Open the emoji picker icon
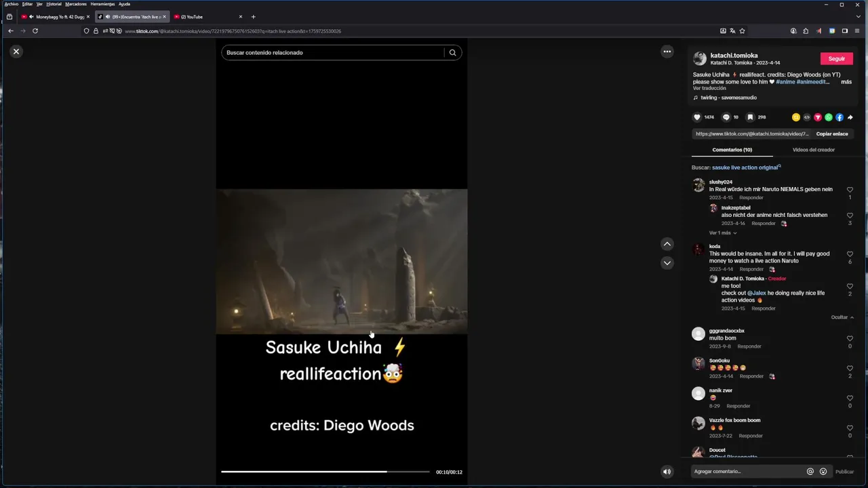The image size is (868, 488). (823, 472)
